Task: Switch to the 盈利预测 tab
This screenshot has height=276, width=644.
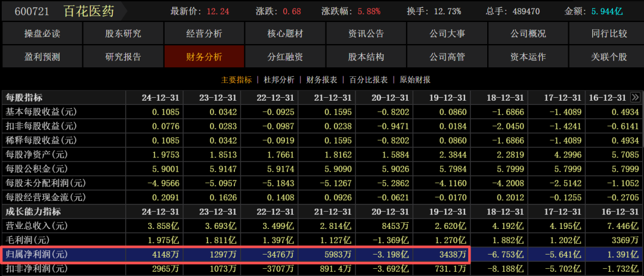Action: click(x=42, y=57)
